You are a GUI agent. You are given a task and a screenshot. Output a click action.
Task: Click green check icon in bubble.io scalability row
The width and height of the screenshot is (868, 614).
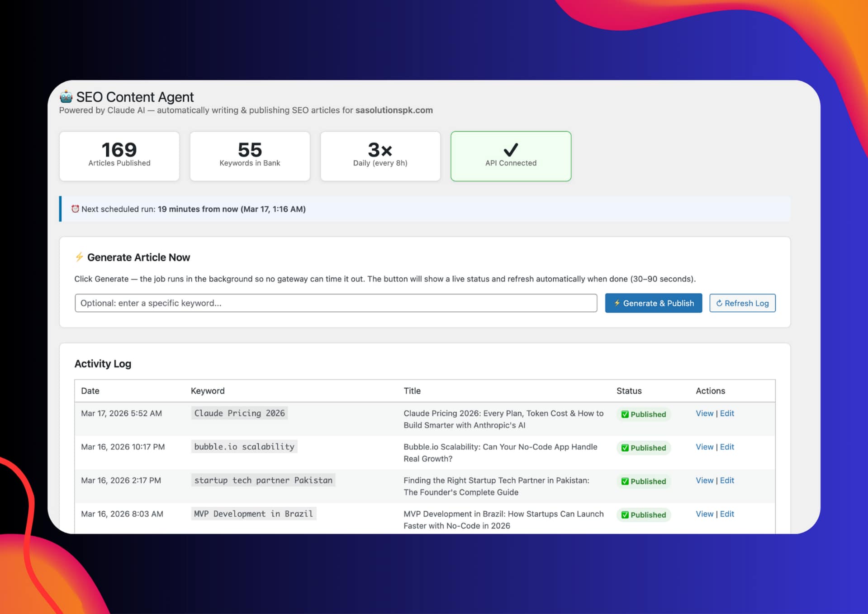tap(625, 448)
